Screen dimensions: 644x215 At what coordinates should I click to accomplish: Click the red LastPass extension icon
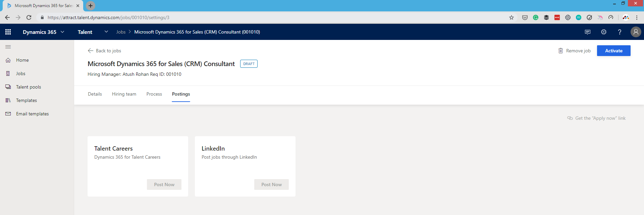tap(557, 17)
